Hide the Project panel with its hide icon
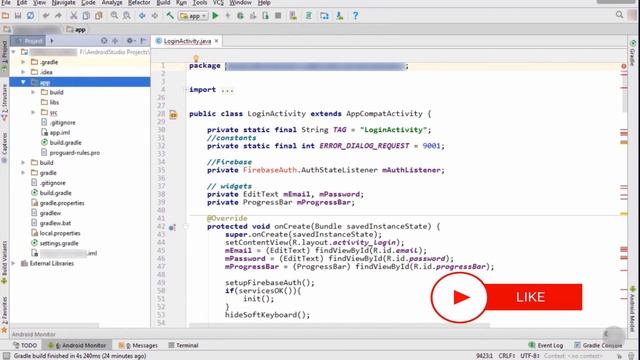The image size is (640, 360). [x=143, y=41]
